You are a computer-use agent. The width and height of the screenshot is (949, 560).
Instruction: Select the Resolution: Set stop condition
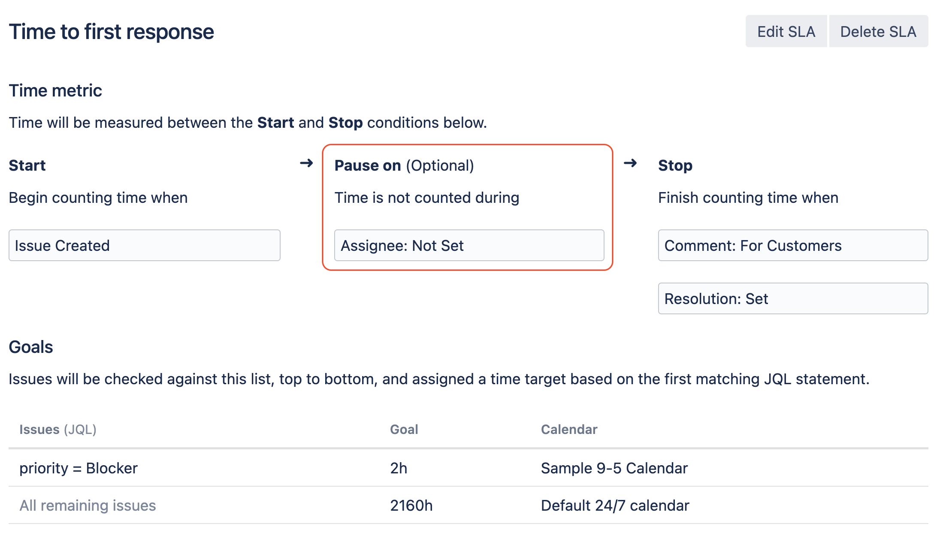coord(793,299)
